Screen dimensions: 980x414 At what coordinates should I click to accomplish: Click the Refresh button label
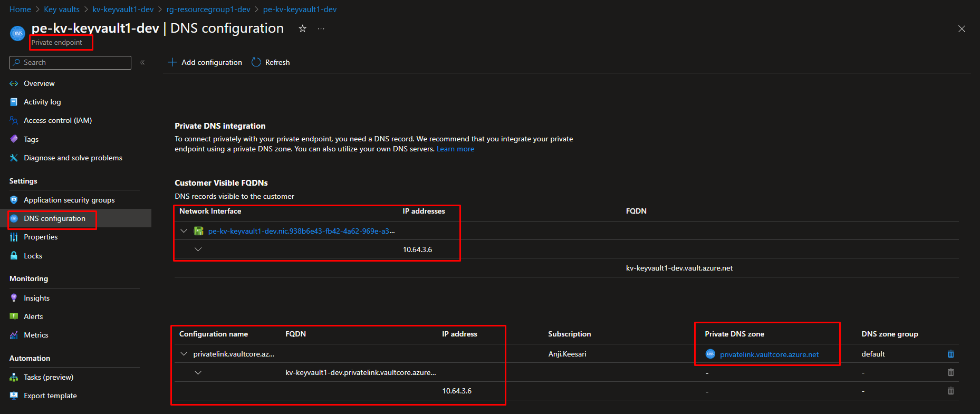277,62
